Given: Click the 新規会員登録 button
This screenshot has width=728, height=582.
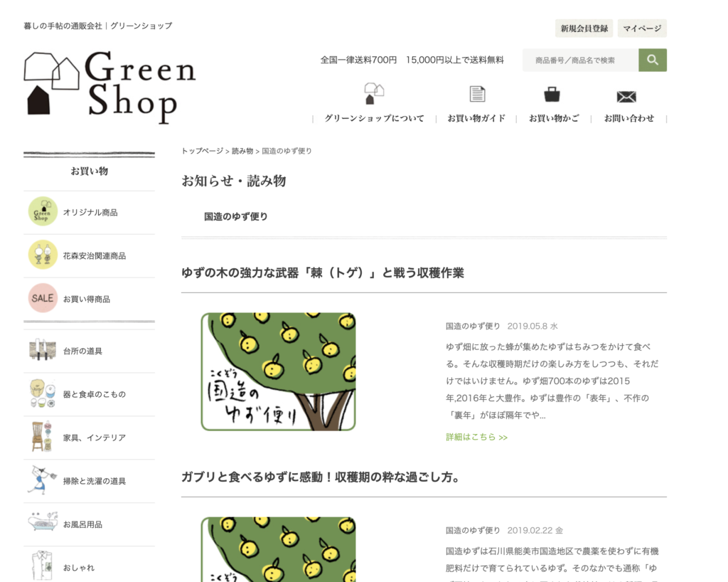Looking at the screenshot, I should tap(584, 28).
